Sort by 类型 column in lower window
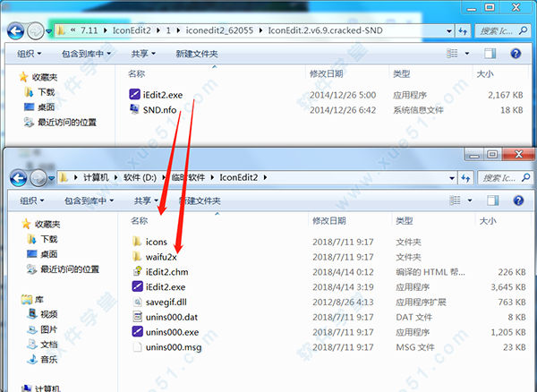Image resolution: width=537 pixels, height=392 pixels. pyautogui.click(x=405, y=220)
